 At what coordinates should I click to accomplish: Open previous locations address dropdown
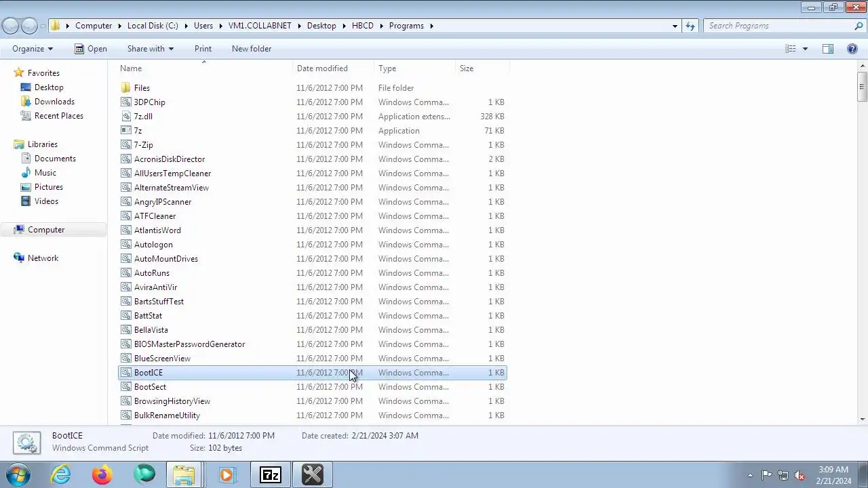pyautogui.click(x=675, y=26)
